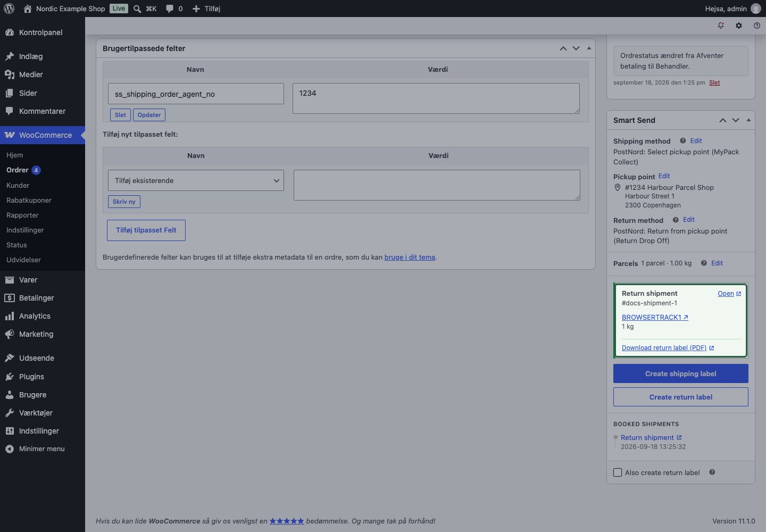This screenshot has height=532, width=766.
Task: Click the Medier media icon in sidebar
Action: [x=10, y=74]
